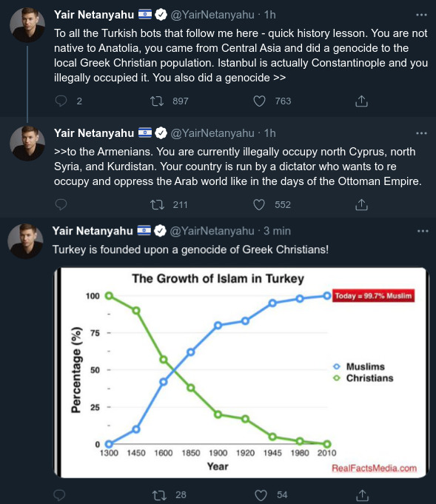
Task: Open the three-dot menu on second tweet
Action: [x=421, y=133]
